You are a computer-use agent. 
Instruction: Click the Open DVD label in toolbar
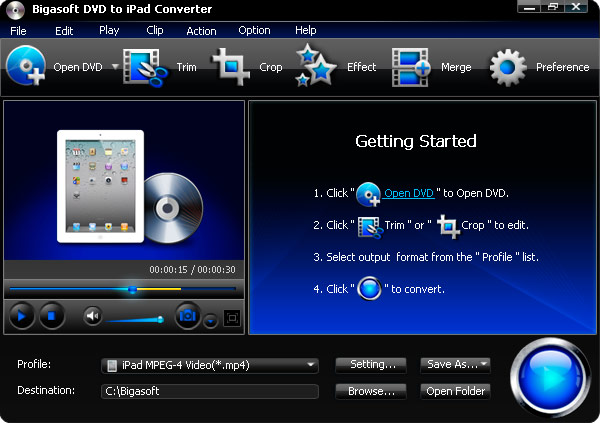pos(78,67)
